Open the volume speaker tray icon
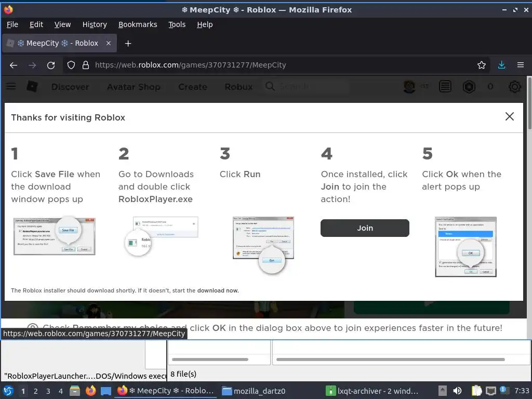Screen dimensions: 532x399 point(457,391)
